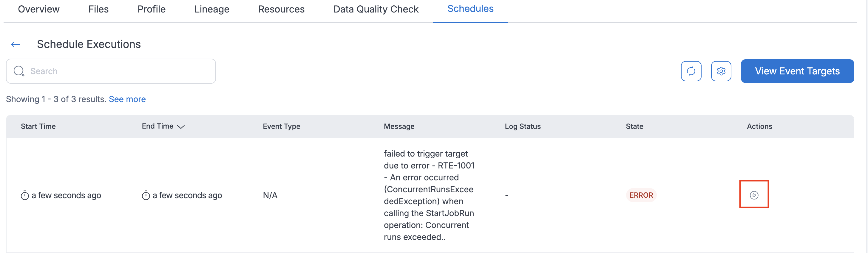Open the table settings gear icon
The height and width of the screenshot is (253, 868).
tap(721, 71)
